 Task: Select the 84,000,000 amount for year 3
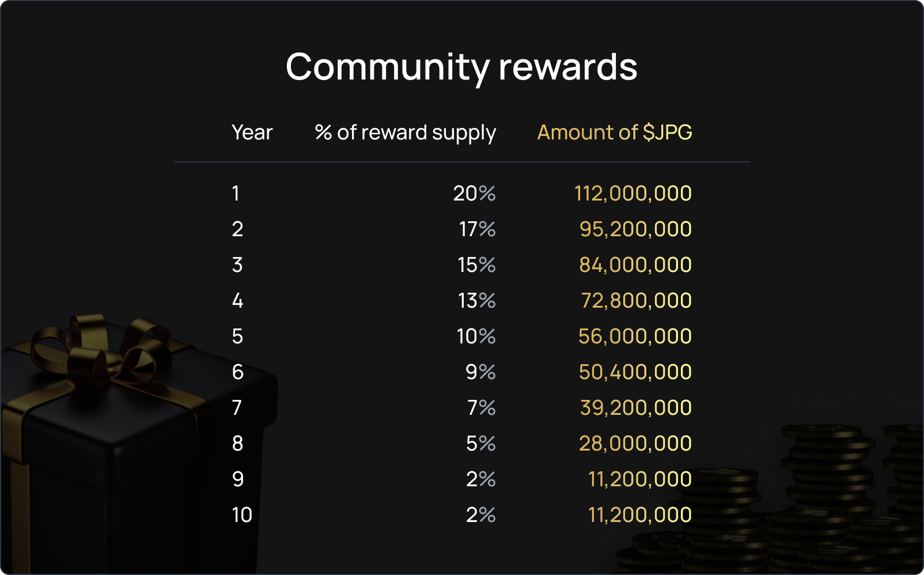pyautogui.click(x=635, y=265)
